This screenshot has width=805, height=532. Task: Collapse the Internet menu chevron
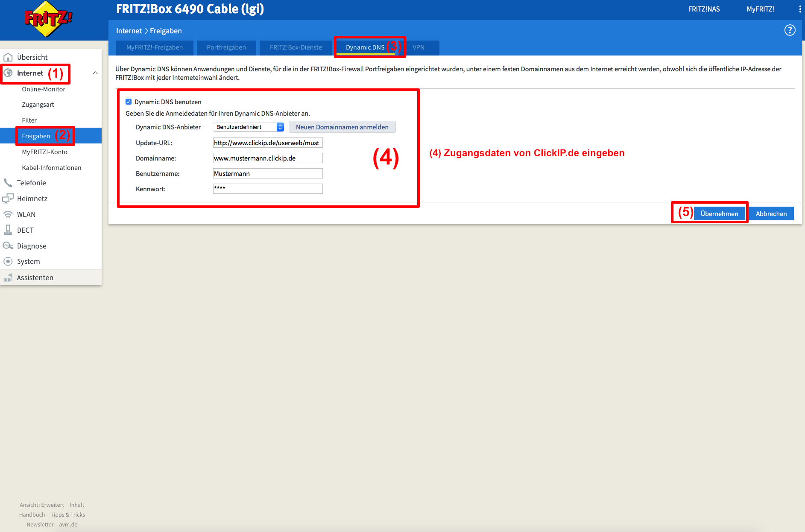click(x=95, y=73)
